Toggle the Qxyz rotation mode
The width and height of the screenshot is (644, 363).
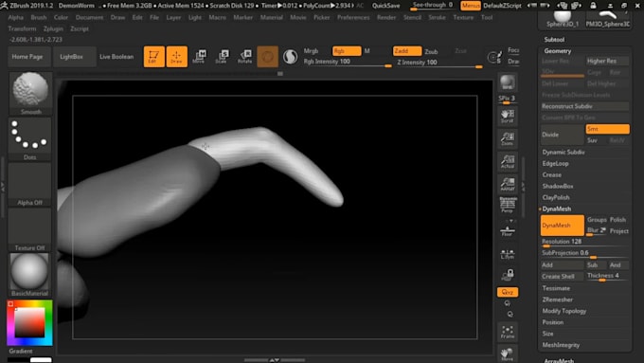click(x=508, y=292)
